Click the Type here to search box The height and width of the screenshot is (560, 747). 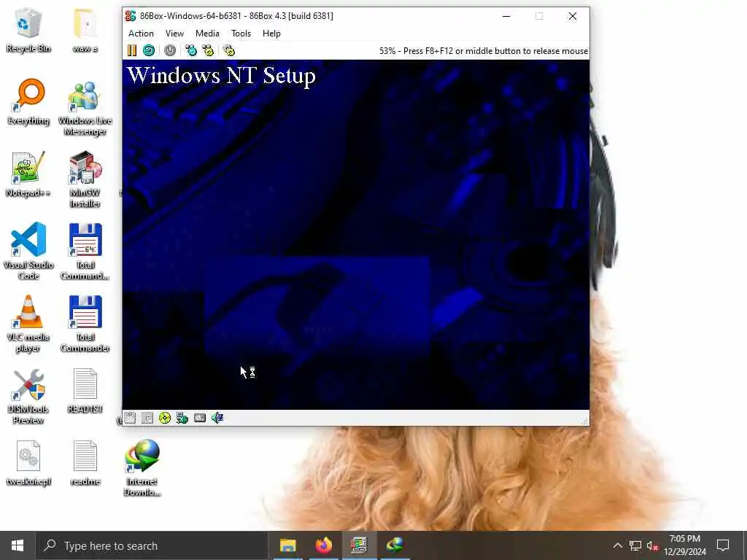point(152,545)
